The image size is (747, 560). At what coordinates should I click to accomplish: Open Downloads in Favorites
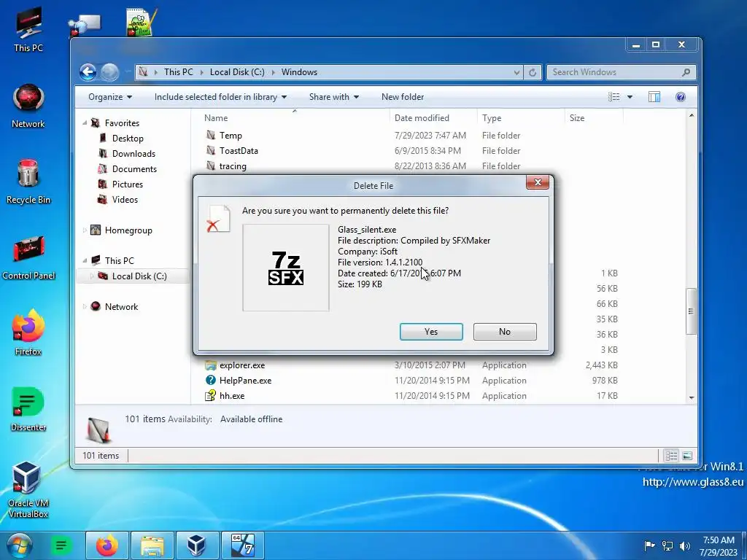133,154
